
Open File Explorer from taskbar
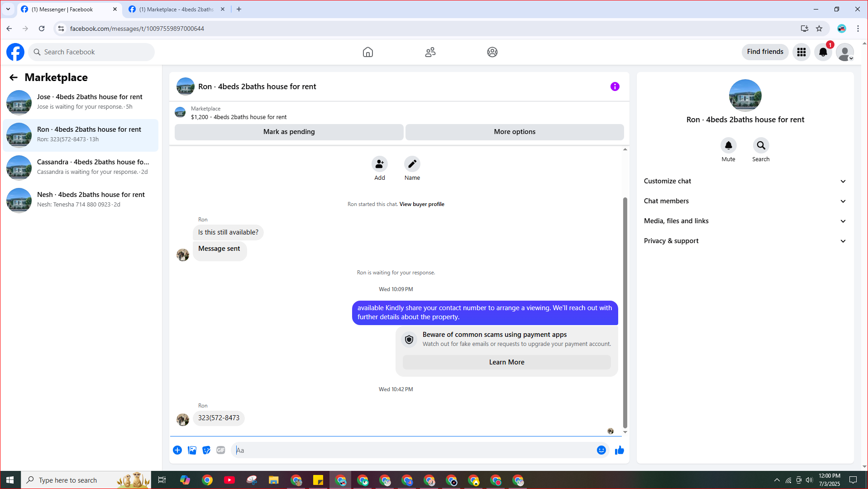pyautogui.click(x=273, y=480)
